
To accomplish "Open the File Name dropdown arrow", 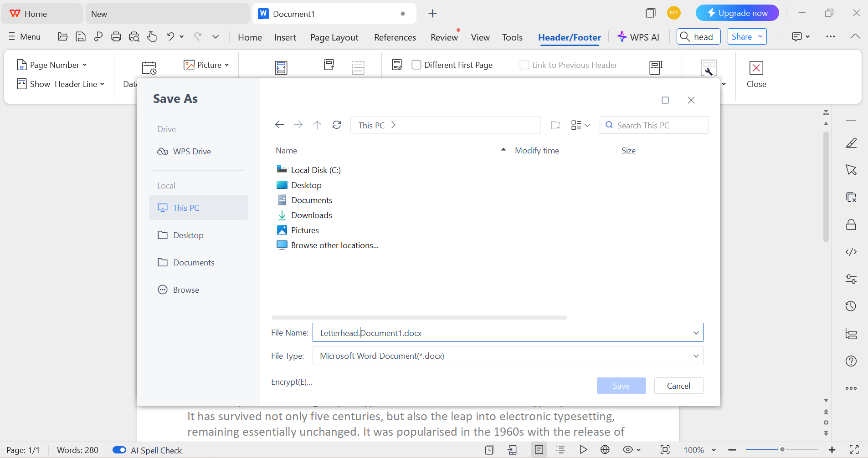I will 696,333.
